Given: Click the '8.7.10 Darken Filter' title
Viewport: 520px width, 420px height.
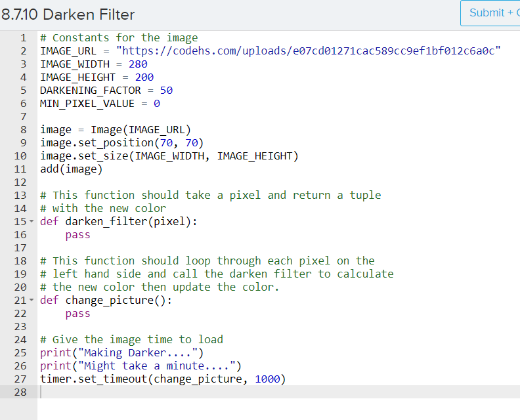Looking at the screenshot, I should [x=68, y=14].
